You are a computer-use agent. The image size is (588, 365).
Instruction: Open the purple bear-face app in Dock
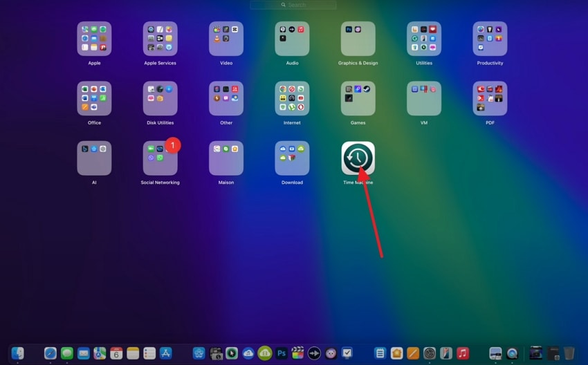[331, 353]
